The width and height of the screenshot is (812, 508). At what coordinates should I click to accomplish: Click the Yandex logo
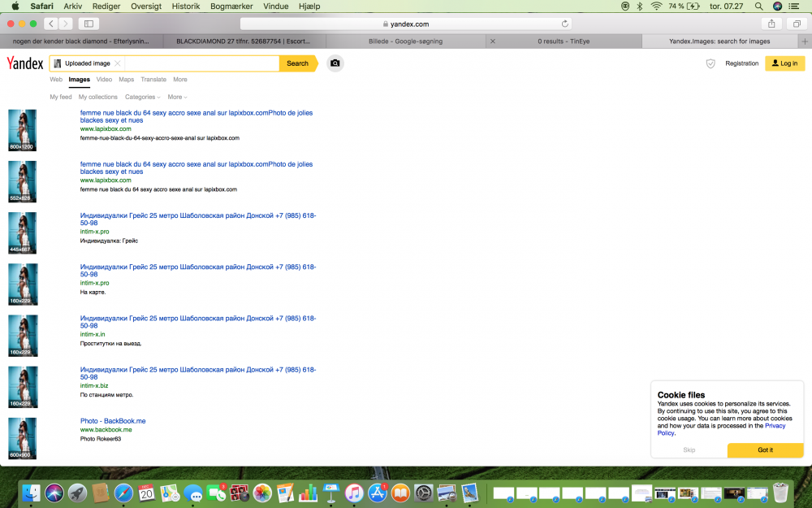click(25, 63)
